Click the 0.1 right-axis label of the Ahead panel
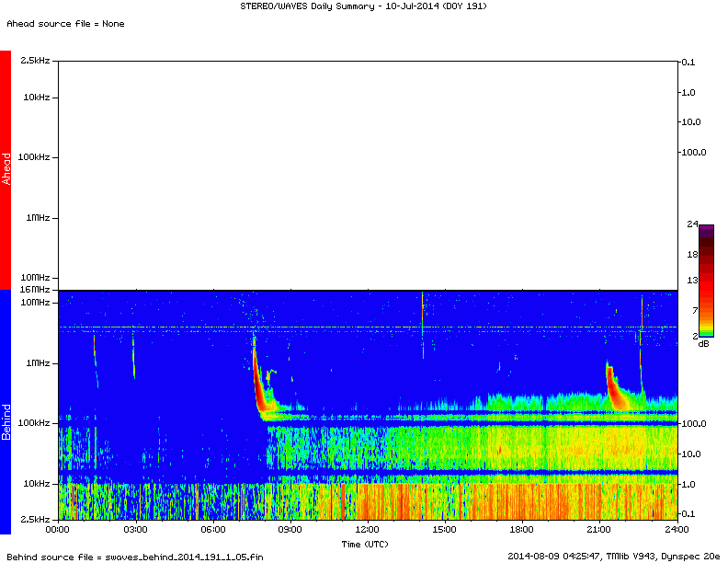 pos(688,63)
